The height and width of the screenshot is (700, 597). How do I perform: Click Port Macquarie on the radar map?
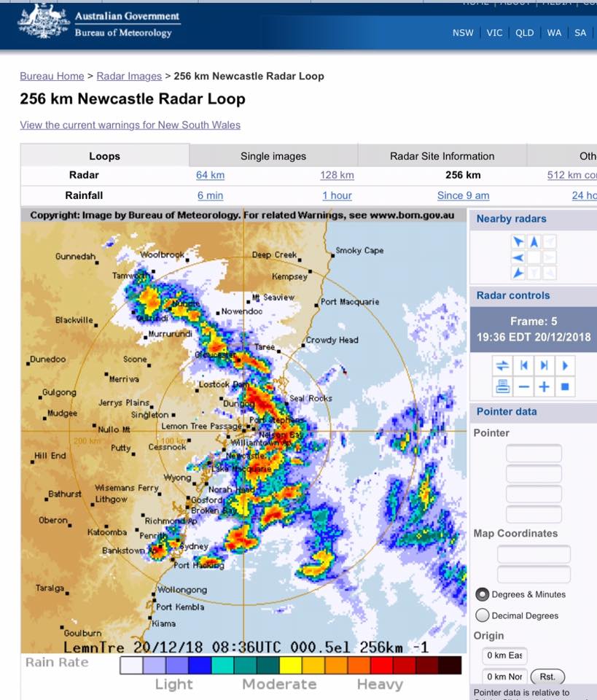[x=350, y=302]
